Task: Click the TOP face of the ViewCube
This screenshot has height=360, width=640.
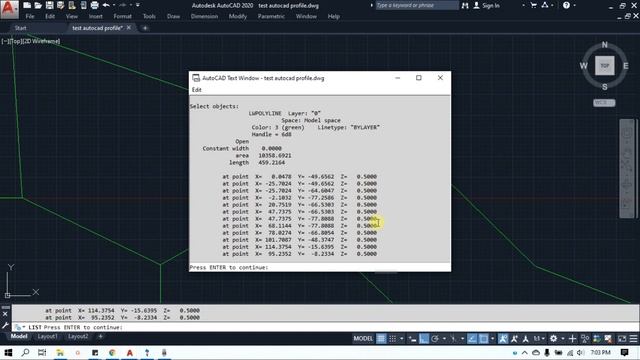Action: click(x=604, y=66)
